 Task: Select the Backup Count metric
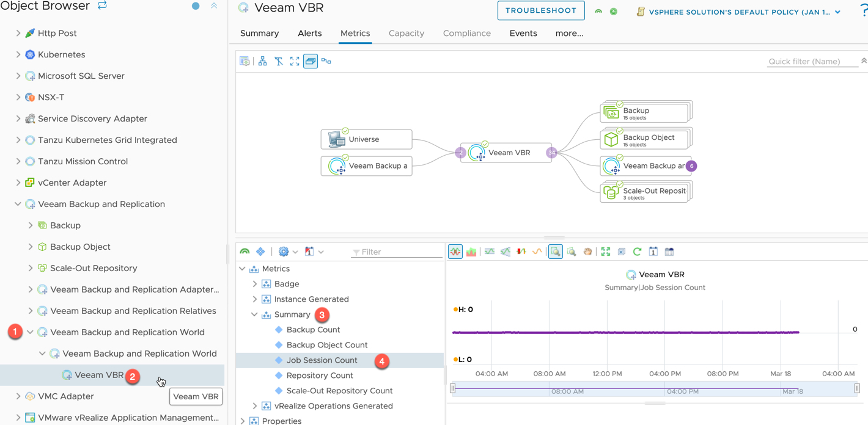pos(313,330)
